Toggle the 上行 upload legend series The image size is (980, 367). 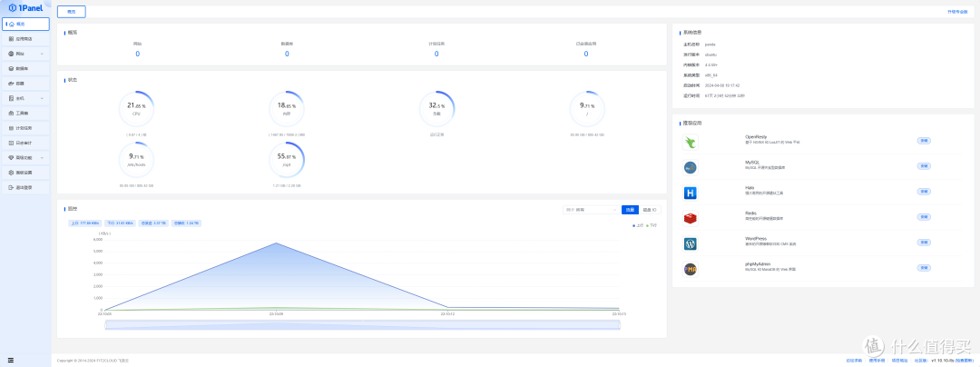(637, 225)
